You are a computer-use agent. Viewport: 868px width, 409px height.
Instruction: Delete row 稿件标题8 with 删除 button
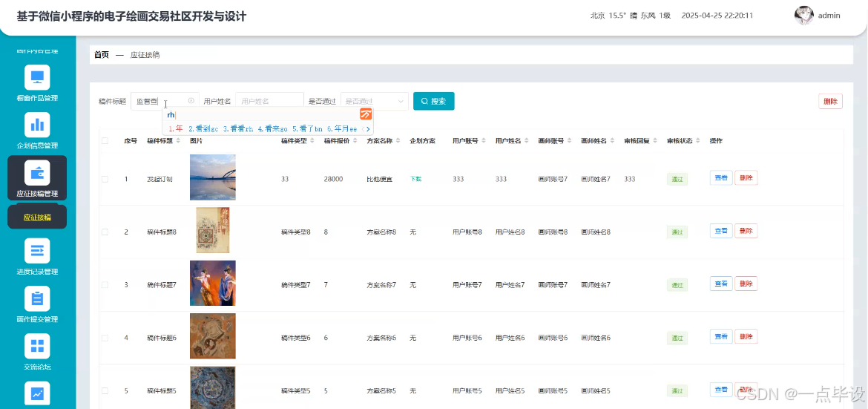click(x=746, y=231)
